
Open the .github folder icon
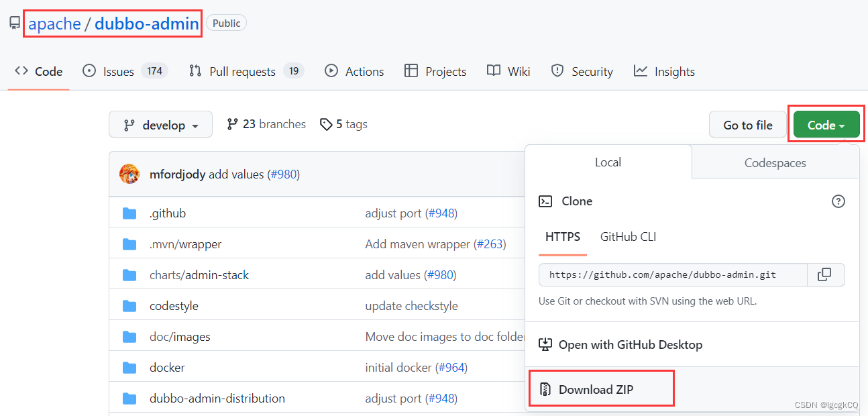point(129,213)
